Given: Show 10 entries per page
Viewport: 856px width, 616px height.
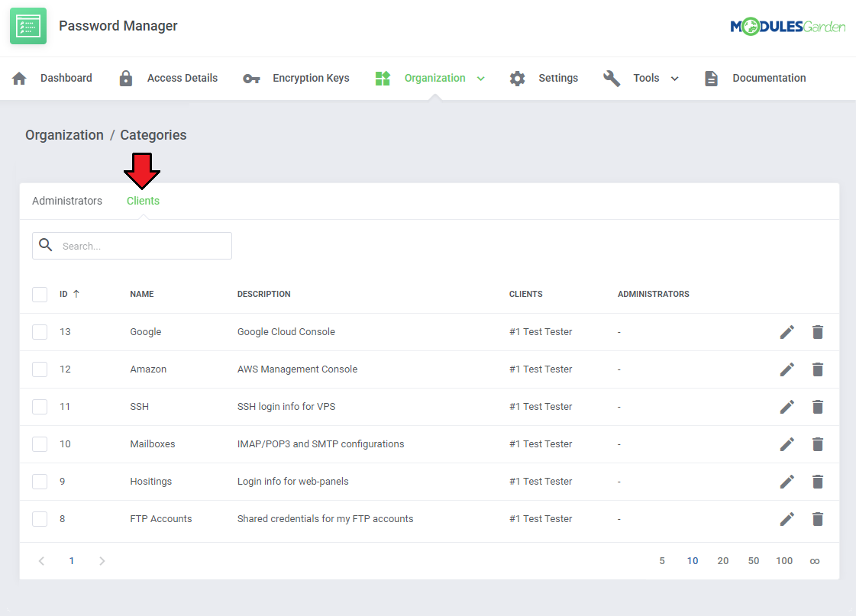Looking at the screenshot, I should 693,561.
